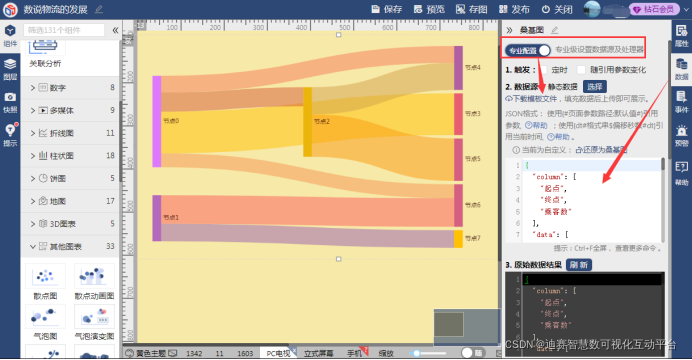
Task: Open the 事件 events panel tab
Action: click(681, 102)
